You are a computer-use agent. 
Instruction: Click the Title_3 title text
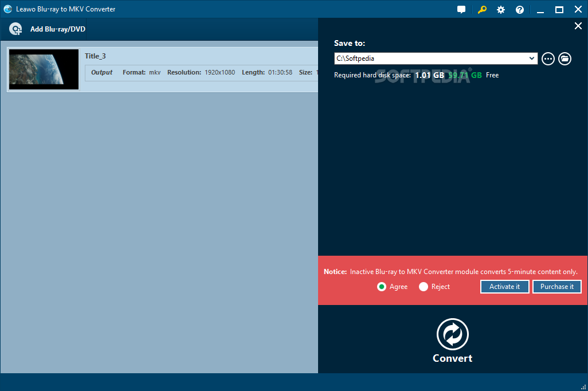click(95, 56)
